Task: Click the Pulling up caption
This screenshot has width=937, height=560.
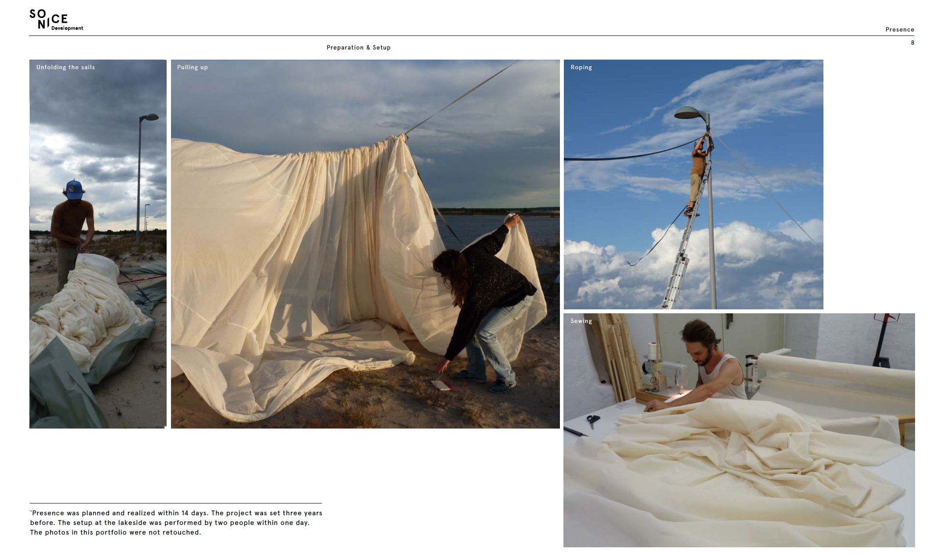Action: pyautogui.click(x=192, y=67)
